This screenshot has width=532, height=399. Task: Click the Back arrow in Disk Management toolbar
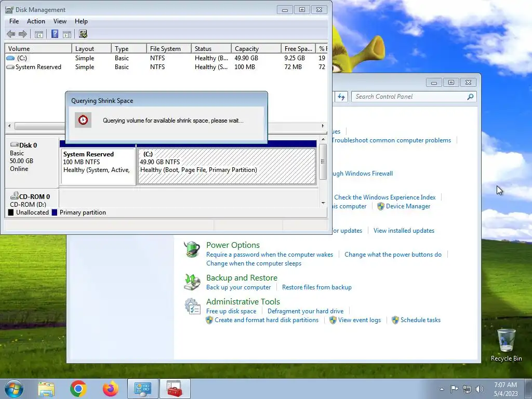[x=11, y=34]
